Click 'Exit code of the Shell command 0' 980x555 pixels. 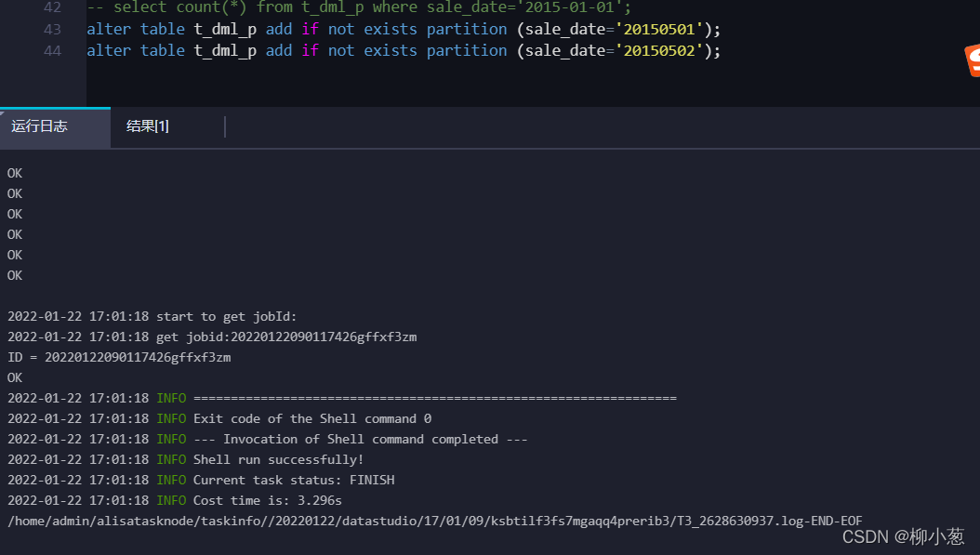[x=312, y=418]
